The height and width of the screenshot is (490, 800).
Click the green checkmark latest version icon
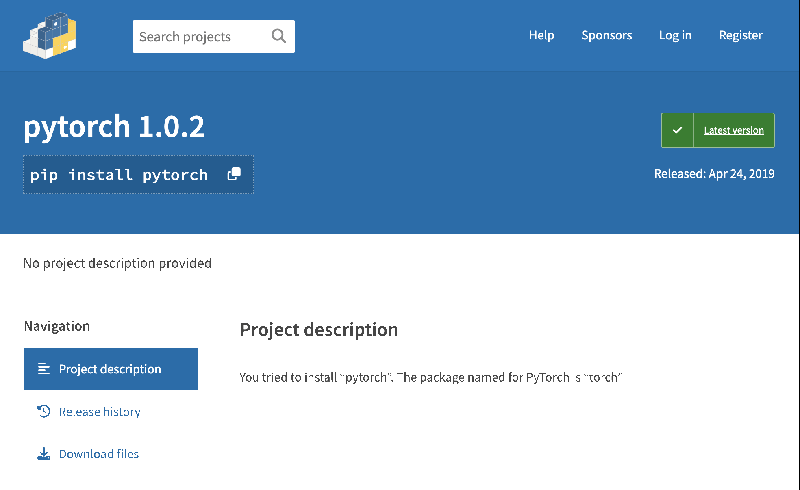(x=677, y=130)
